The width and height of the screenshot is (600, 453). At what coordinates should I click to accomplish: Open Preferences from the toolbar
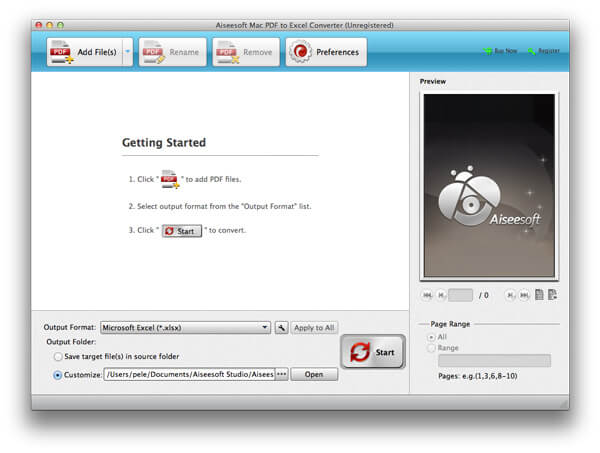[326, 52]
